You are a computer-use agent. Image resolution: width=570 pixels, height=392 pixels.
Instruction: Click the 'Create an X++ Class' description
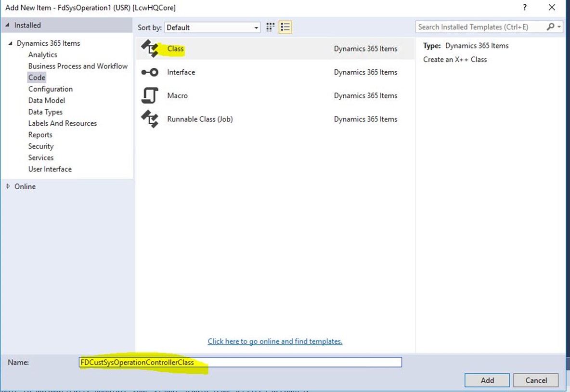pos(455,60)
